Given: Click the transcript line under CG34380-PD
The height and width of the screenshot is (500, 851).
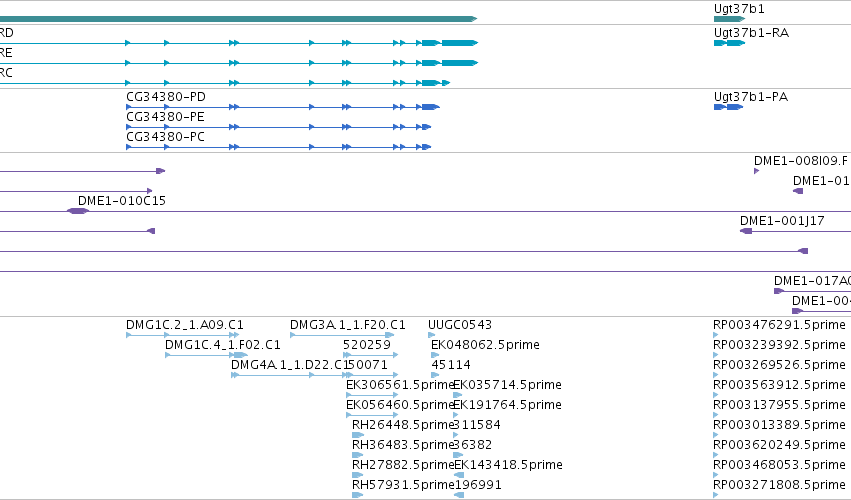Looking at the screenshot, I should pyautogui.click(x=283, y=107).
